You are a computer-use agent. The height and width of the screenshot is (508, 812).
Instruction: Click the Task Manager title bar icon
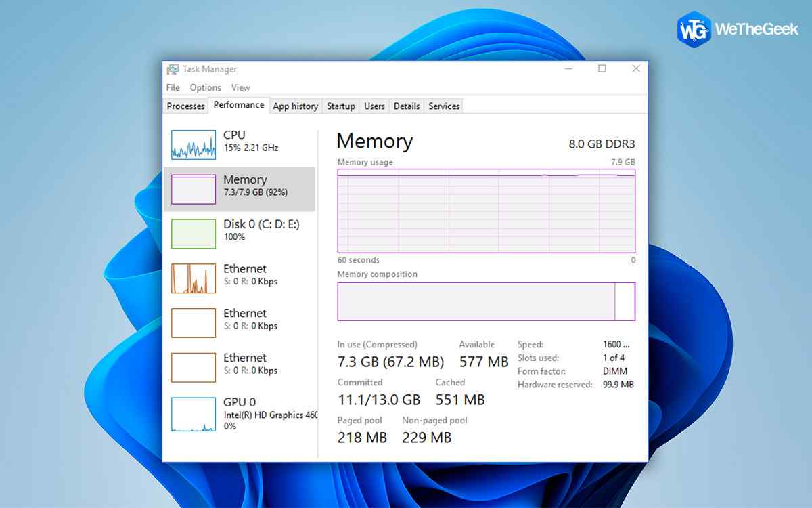point(173,69)
